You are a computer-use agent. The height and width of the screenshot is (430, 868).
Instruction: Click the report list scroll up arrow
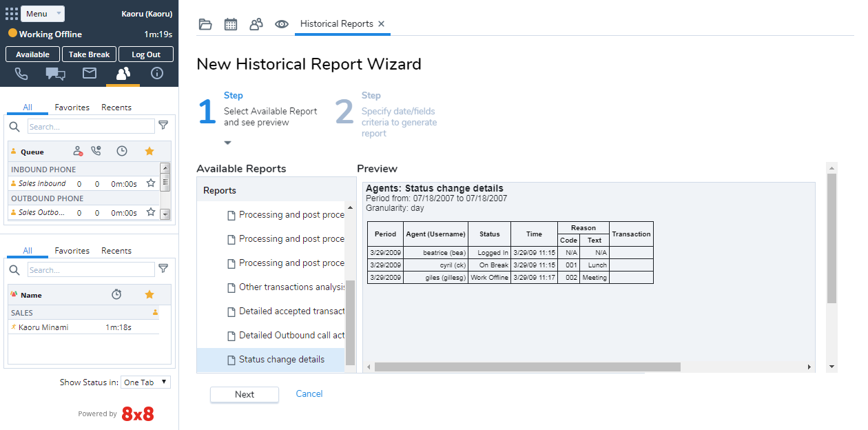350,207
